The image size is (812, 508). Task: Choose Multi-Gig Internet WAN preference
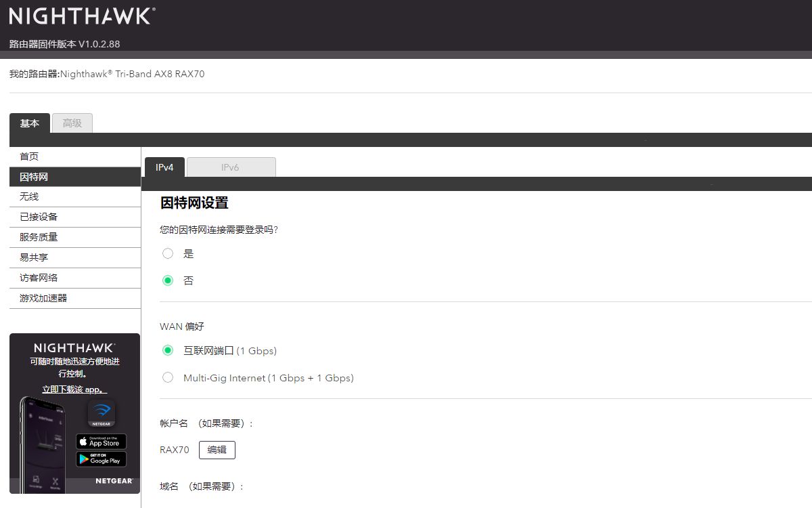coord(168,377)
